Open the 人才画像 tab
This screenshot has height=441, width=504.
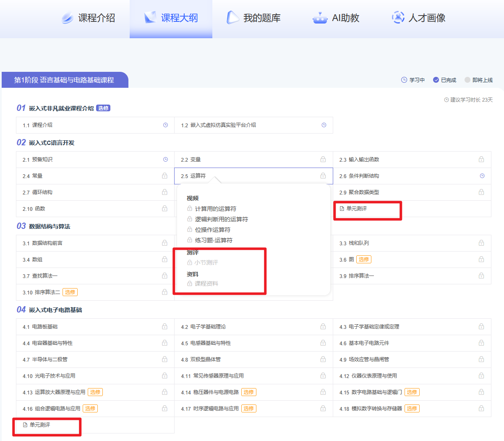(418, 18)
